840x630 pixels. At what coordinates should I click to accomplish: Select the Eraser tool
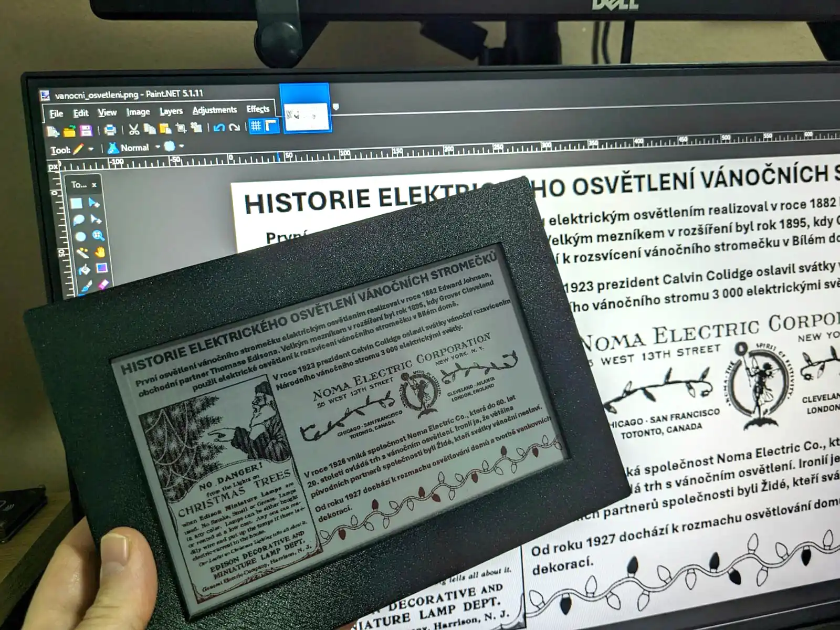(103, 285)
